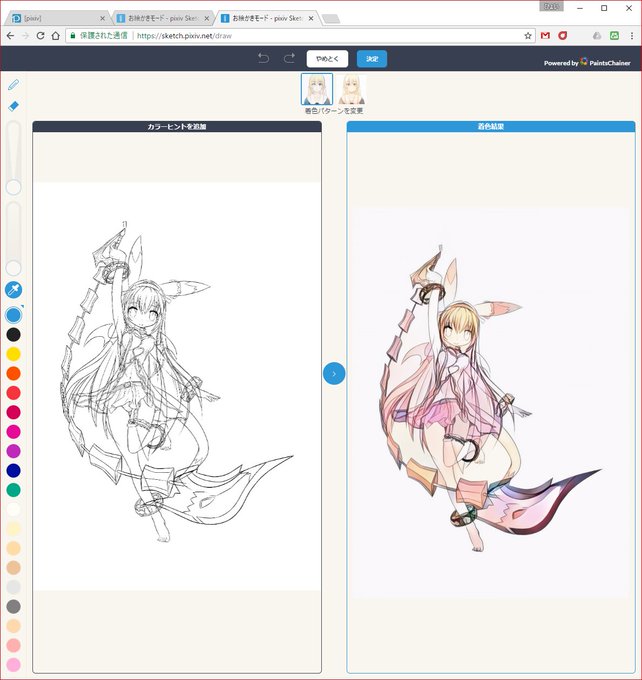
Task: Close the [pixiv] tab
Action: click(102, 18)
